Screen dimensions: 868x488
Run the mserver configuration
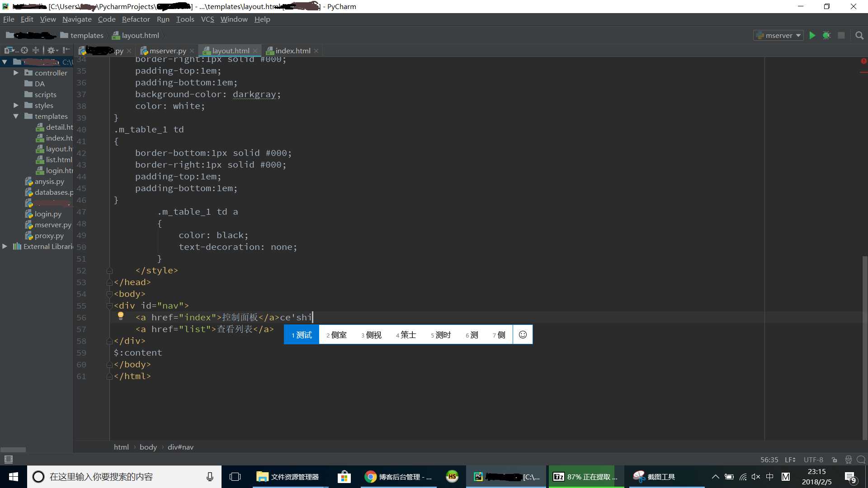(812, 35)
